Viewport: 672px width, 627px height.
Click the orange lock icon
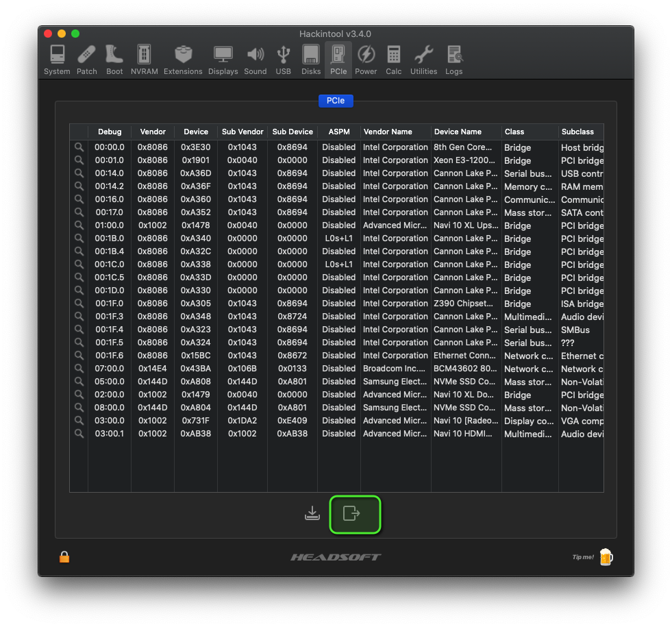pyautogui.click(x=64, y=557)
